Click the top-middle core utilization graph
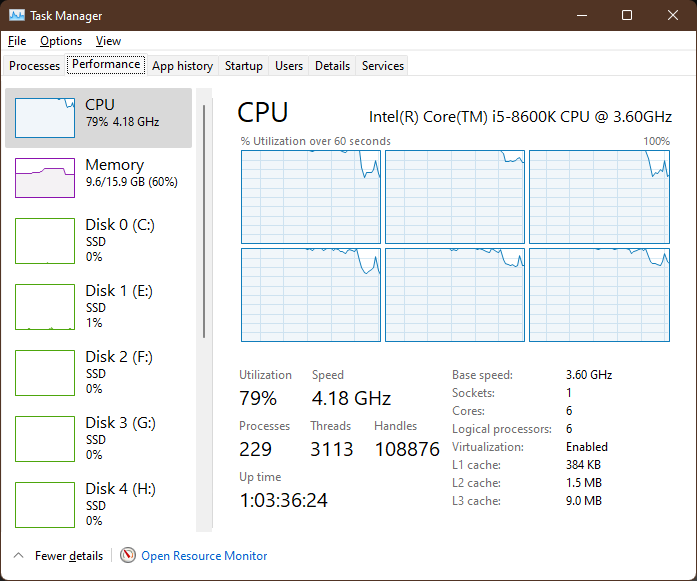This screenshot has height=581, width=697. point(455,197)
